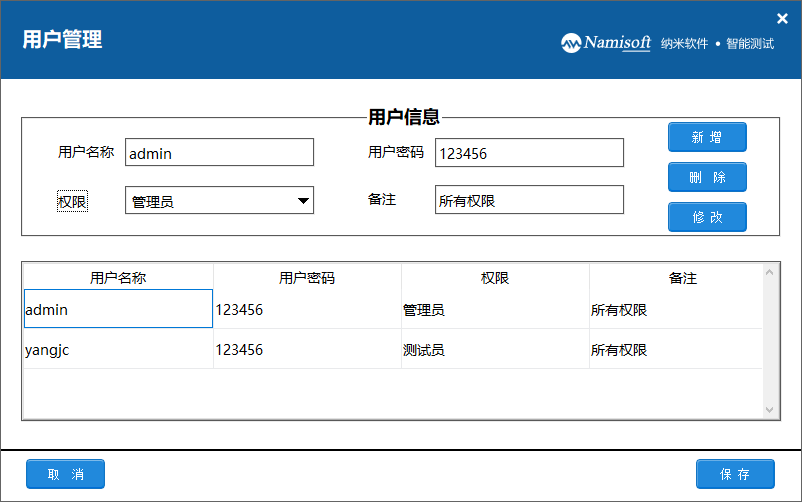Click the 用户名称 column header
Screen dimensions: 802x502
118,278
